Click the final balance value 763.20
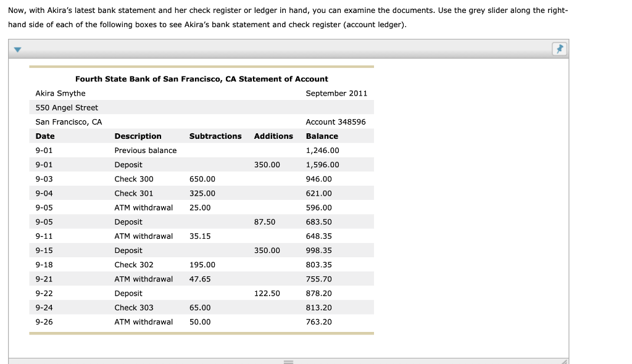Screen dimensions: 632x364 point(319,321)
